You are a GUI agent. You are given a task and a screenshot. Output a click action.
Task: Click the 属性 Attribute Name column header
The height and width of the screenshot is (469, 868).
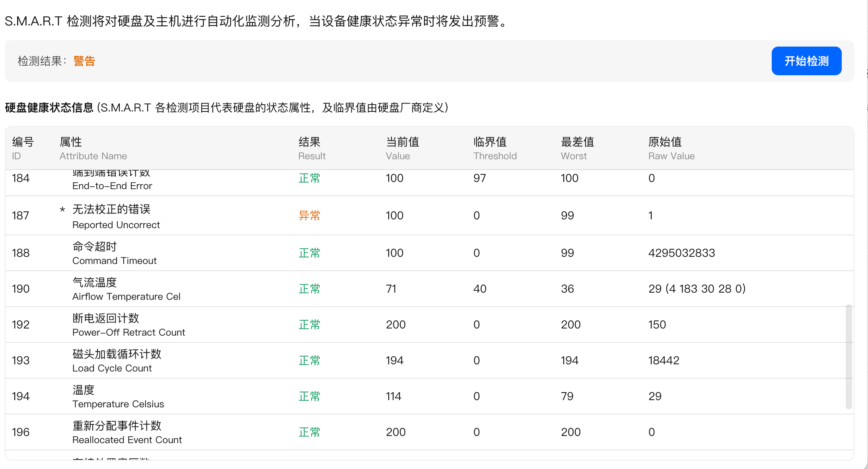click(x=93, y=149)
